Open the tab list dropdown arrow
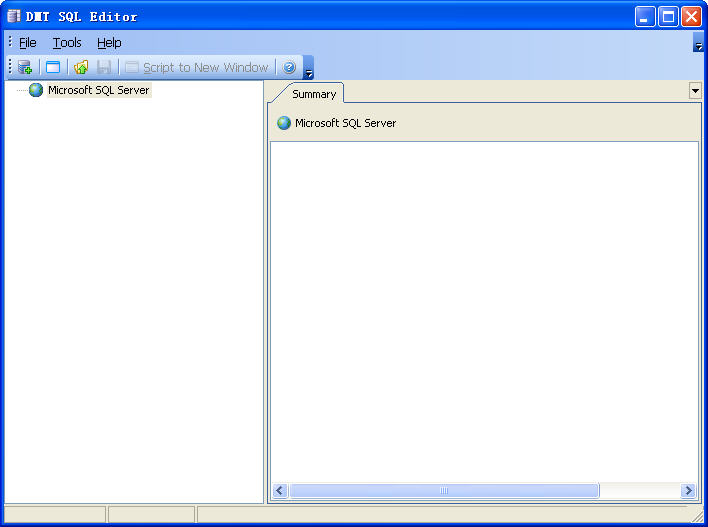This screenshot has width=708, height=527. point(695,91)
